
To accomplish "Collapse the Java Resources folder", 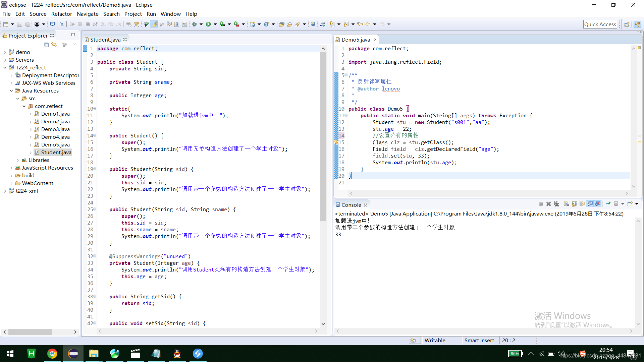I will point(11,91).
